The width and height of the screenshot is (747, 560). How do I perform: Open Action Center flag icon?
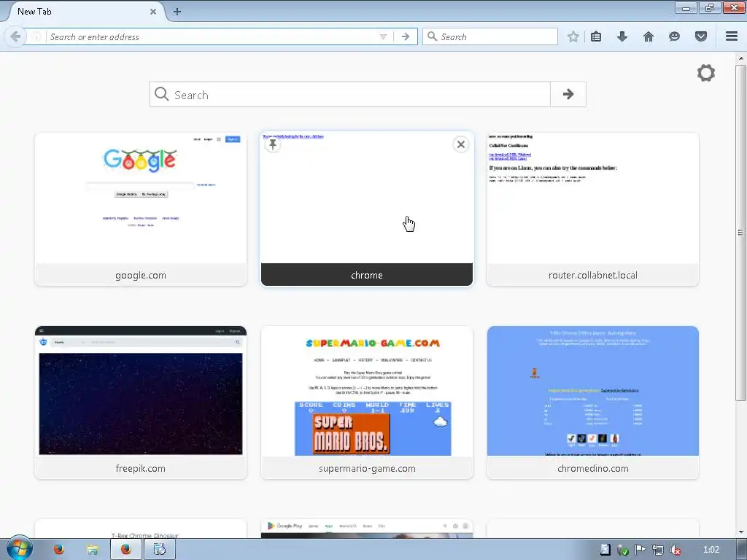[640, 550]
